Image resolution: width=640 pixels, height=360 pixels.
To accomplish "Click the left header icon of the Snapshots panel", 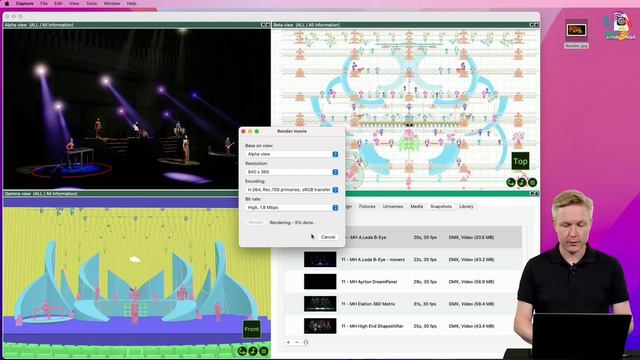I will [x=532, y=193].
